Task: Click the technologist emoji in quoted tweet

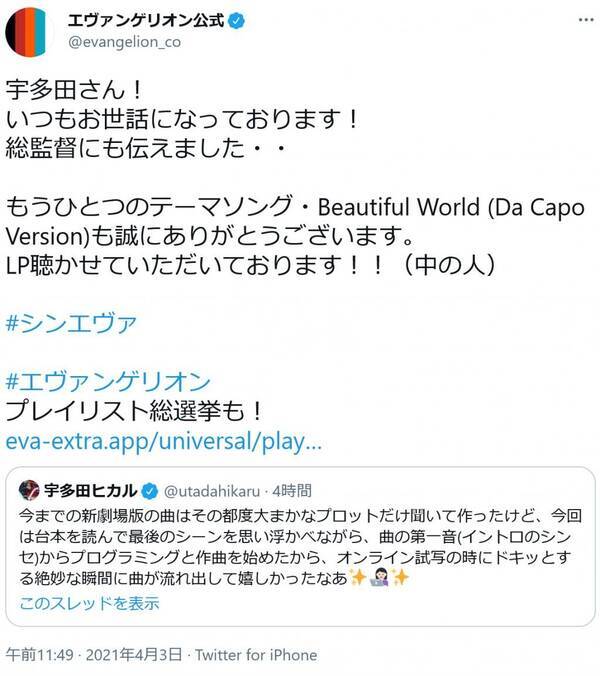Action: [x=379, y=577]
